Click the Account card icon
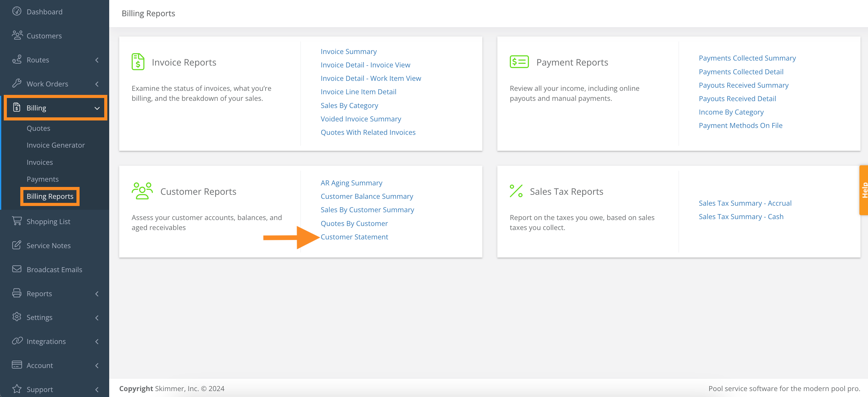868x397 pixels. pyautogui.click(x=17, y=365)
